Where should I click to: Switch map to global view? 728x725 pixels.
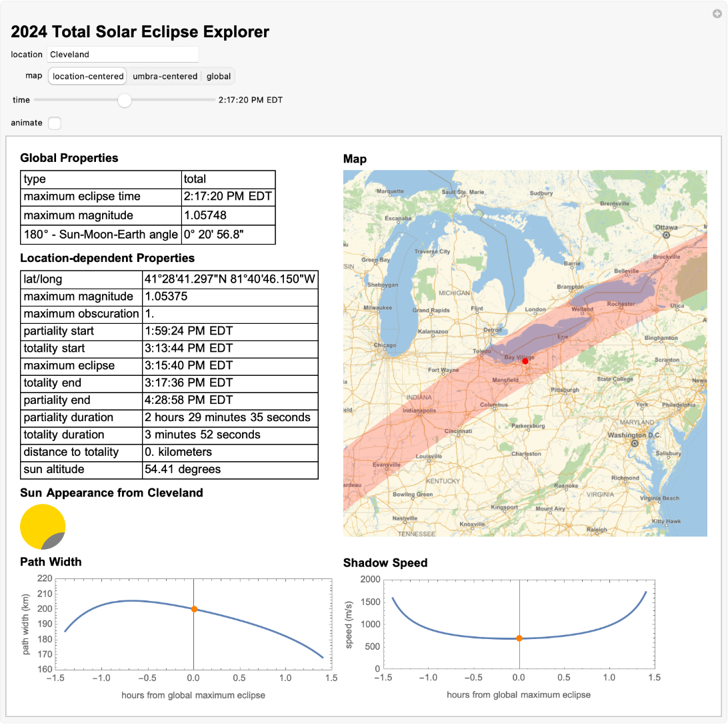click(x=218, y=76)
